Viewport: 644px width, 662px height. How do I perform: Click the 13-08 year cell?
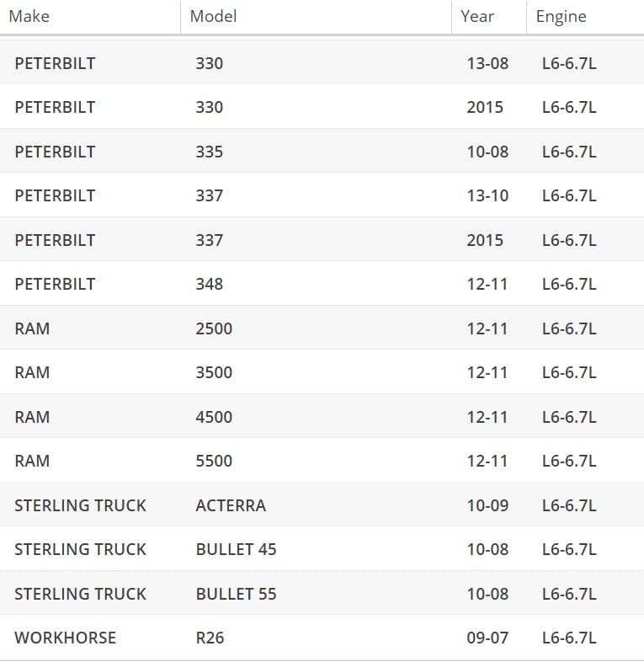(x=487, y=63)
